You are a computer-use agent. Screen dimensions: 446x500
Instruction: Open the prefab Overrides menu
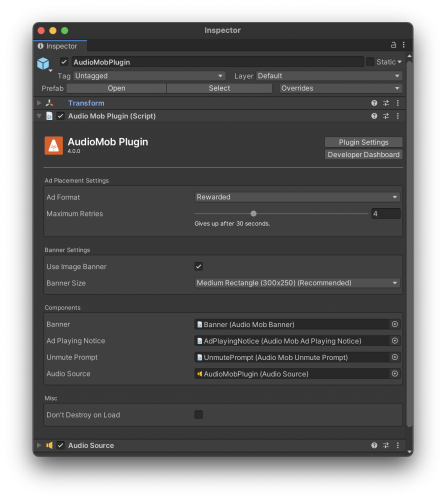[341, 88]
